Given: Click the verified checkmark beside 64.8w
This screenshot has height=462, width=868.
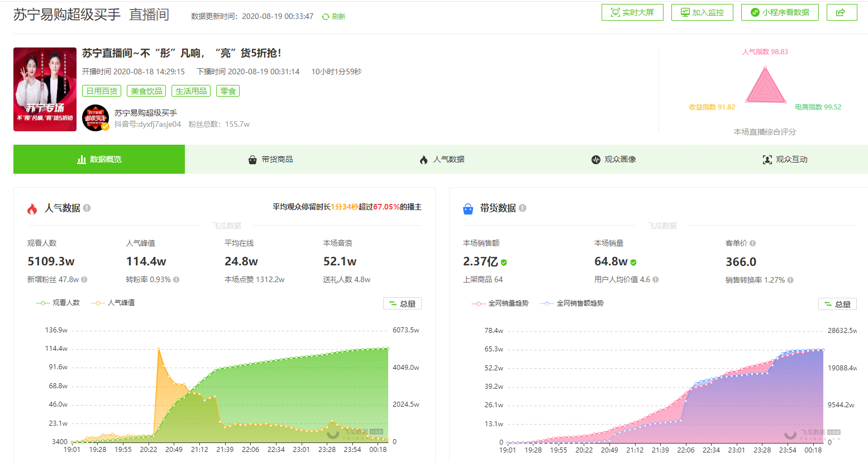Looking at the screenshot, I should point(633,262).
